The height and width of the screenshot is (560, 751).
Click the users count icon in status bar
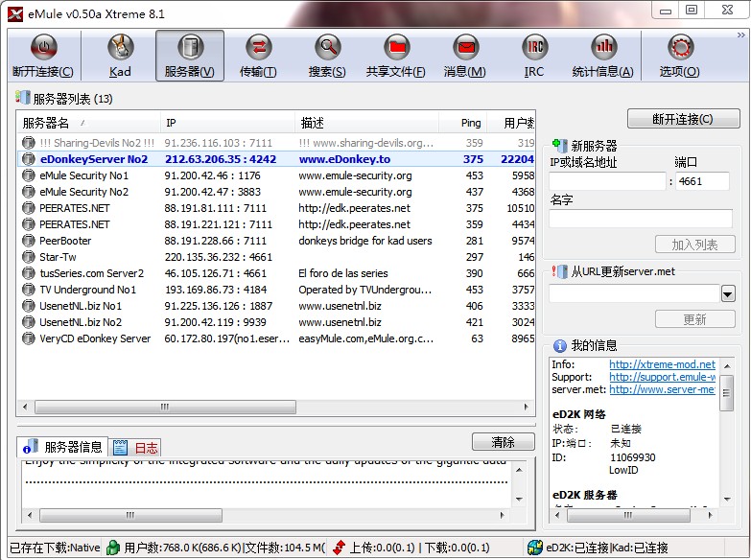tap(113, 548)
